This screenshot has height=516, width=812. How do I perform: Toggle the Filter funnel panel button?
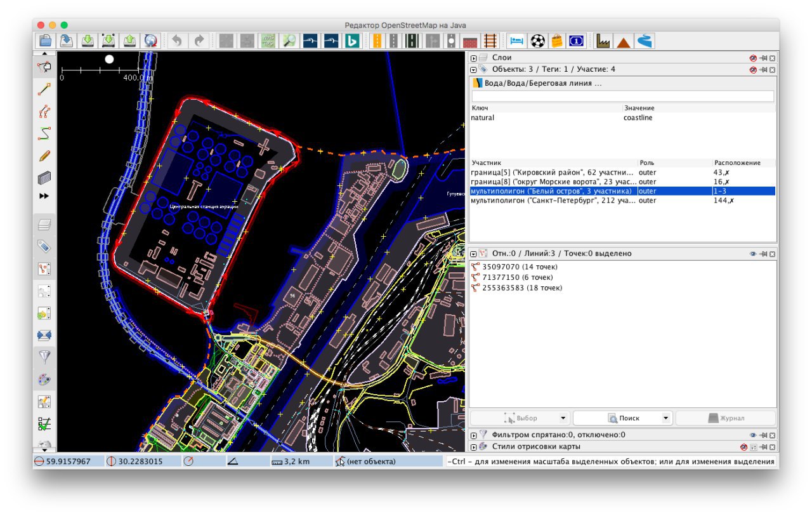[x=44, y=357]
